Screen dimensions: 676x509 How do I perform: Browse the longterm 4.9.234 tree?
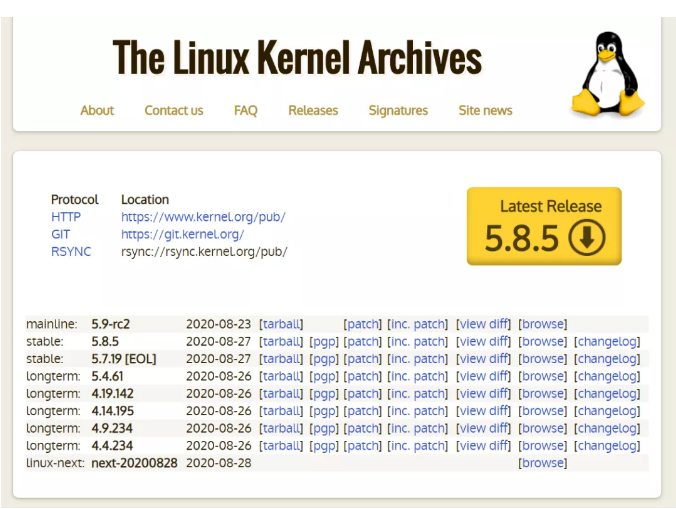click(x=543, y=428)
